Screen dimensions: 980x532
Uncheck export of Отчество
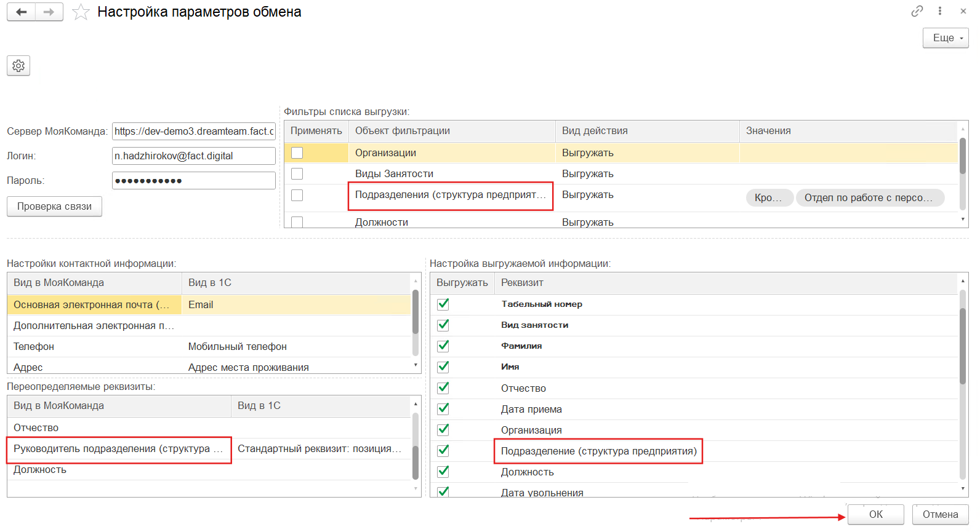pyautogui.click(x=443, y=388)
